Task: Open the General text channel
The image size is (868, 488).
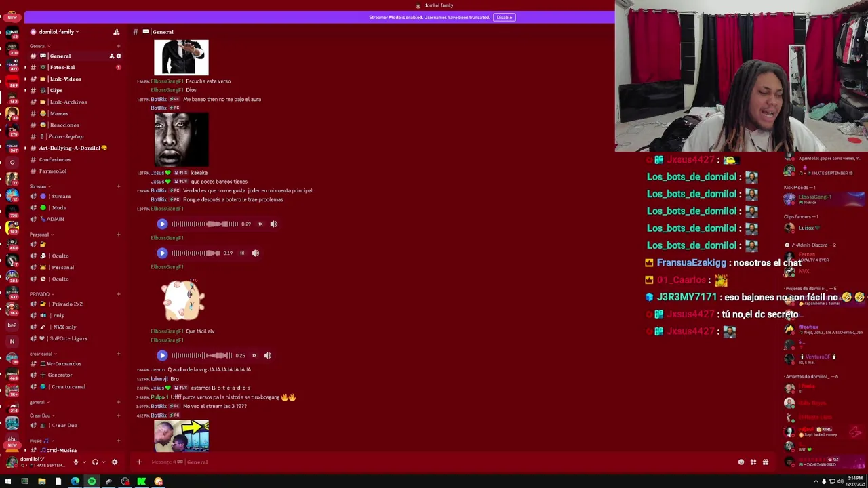Action: pyautogui.click(x=60, y=56)
